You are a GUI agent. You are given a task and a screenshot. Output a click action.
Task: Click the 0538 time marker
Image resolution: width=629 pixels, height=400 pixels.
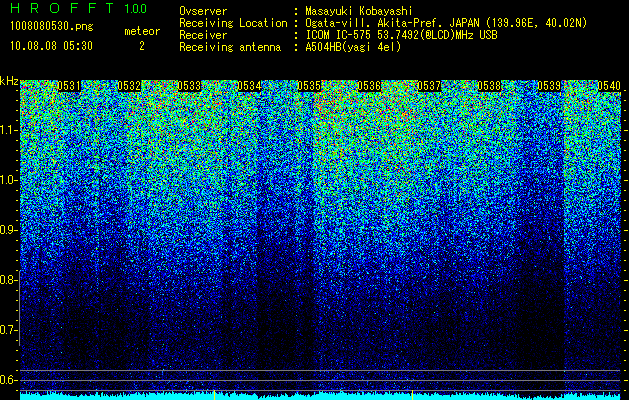pyautogui.click(x=489, y=86)
